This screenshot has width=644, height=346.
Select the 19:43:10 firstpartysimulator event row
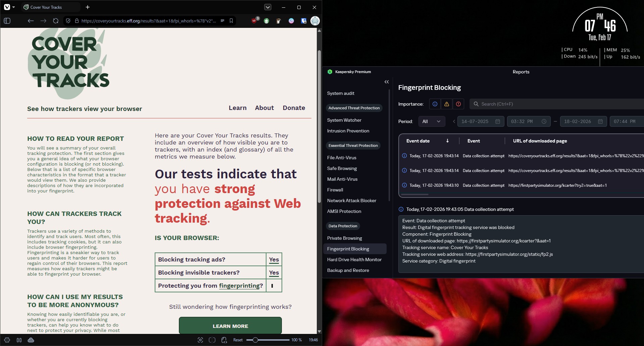pyautogui.click(x=522, y=185)
